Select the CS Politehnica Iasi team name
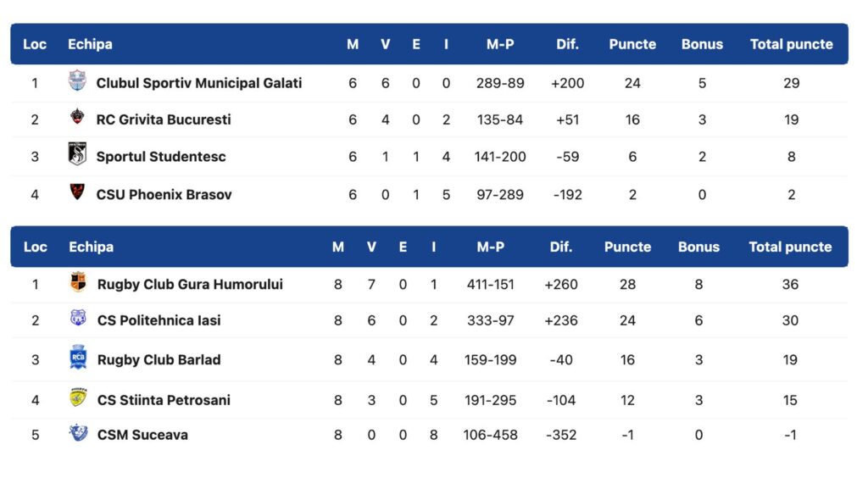The height and width of the screenshot is (489, 868). [x=159, y=321]
